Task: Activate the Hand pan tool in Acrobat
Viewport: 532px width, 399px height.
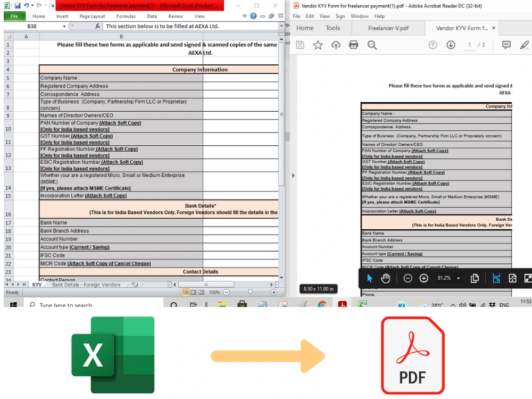Action: [x=385, y=278]
